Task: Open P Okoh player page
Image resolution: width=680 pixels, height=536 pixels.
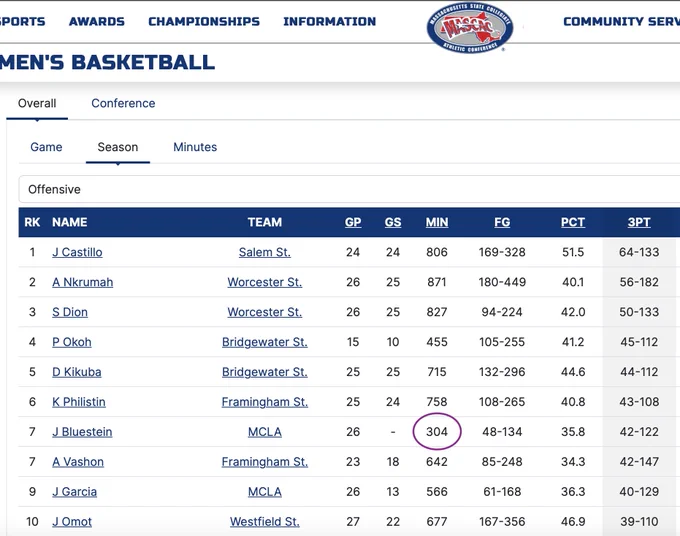Action: 72,342
